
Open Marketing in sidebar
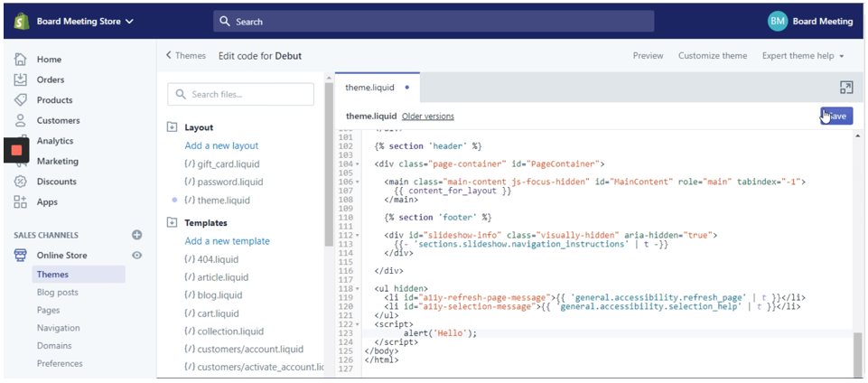tap(58, 161)
